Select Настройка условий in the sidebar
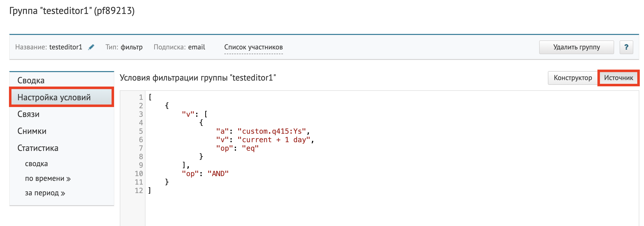This screenshot has height=226, width=644. pos(54,97)
